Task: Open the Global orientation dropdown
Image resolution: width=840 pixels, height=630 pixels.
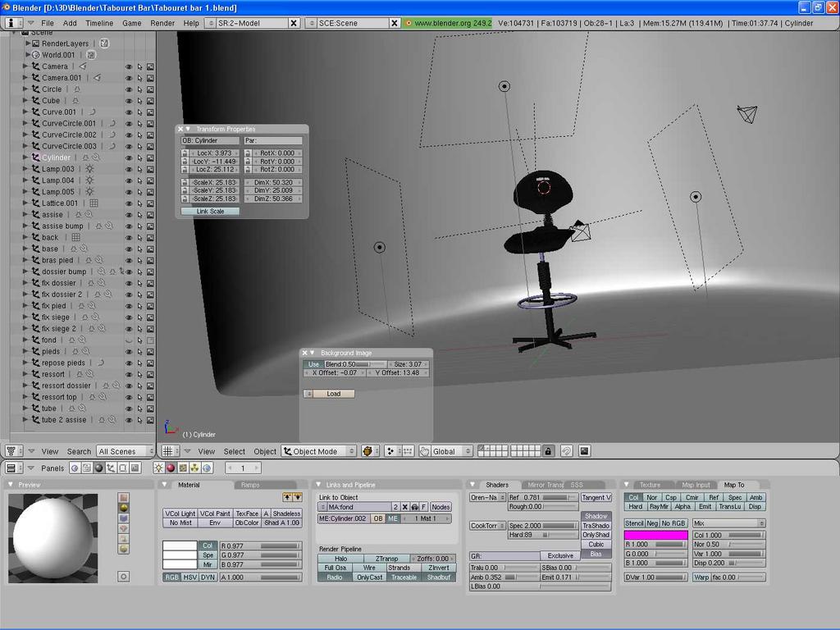Action: tap(450, 451)
